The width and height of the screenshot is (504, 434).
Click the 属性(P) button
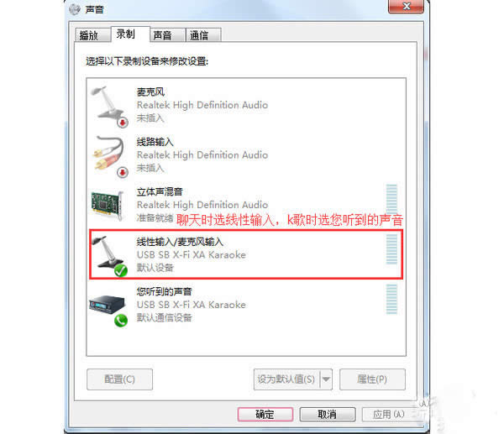(x=372, y=379)
